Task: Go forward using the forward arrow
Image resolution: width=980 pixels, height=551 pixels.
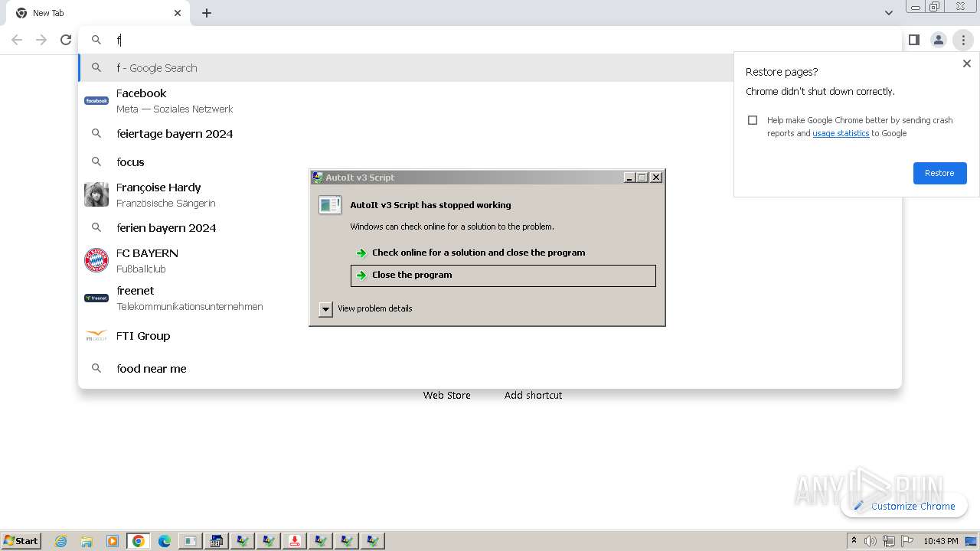Action: coord(41,40)
